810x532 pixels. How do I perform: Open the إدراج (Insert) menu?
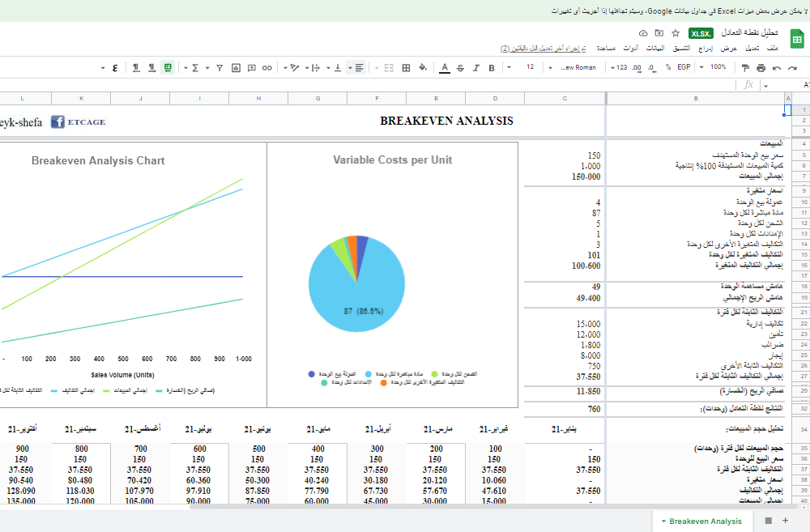tap(706, 49)
